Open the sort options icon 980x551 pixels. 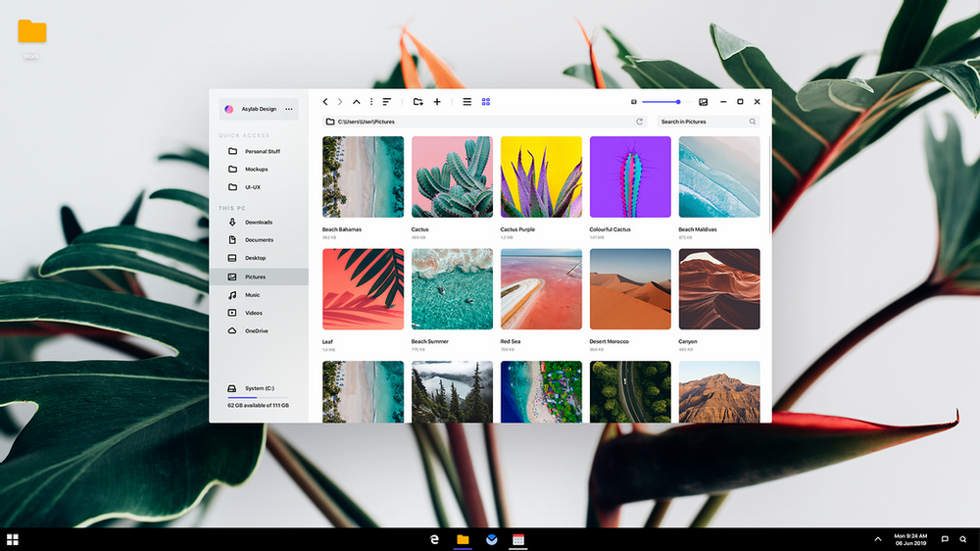(387, 101)
